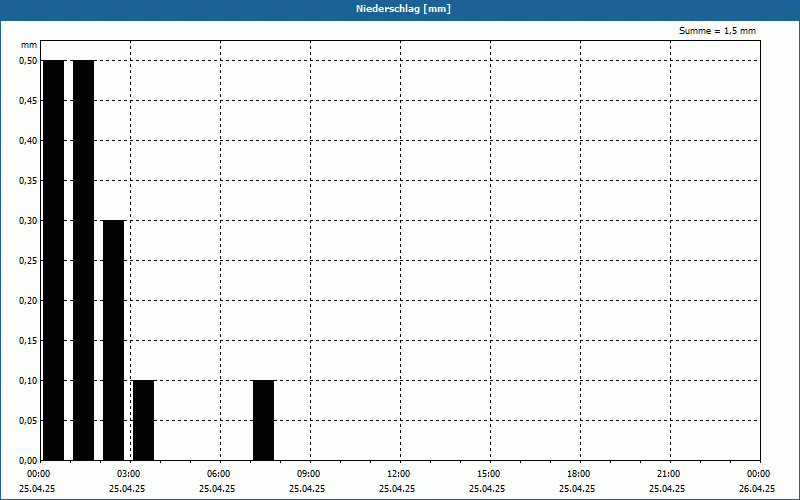The width and height of the screenshot is (800, 500).
Task: Click the 'mm' unit label above the y-axis
Action: pyautogui.click(x=29, y=45)
